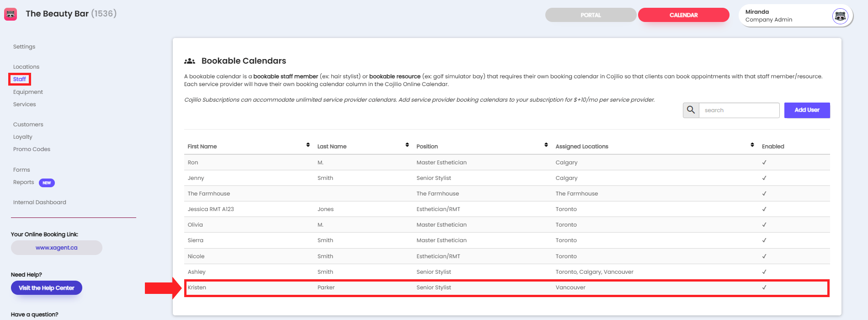Viewport: 868px width, 320px height.
Task: Toggle enabled checkmark for Ashley Smith
Action: coord(764,272)
